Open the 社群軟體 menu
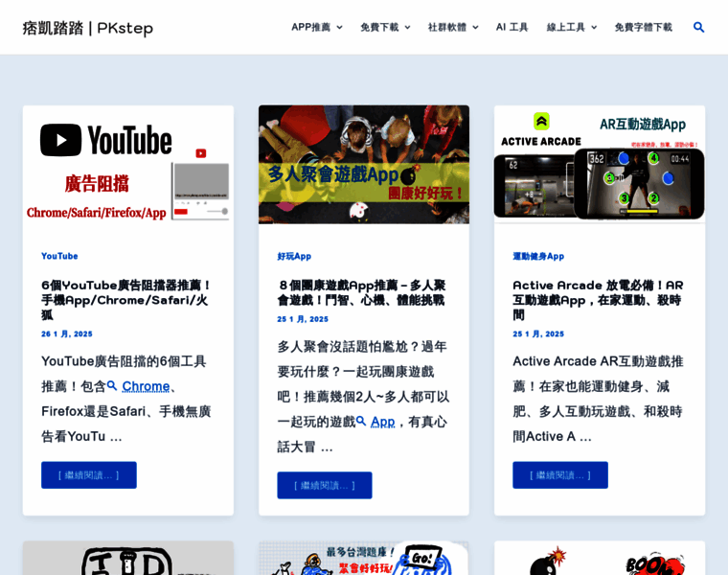Screen dimensions: 728x575 pyautogui.click(x=447, y=28)
